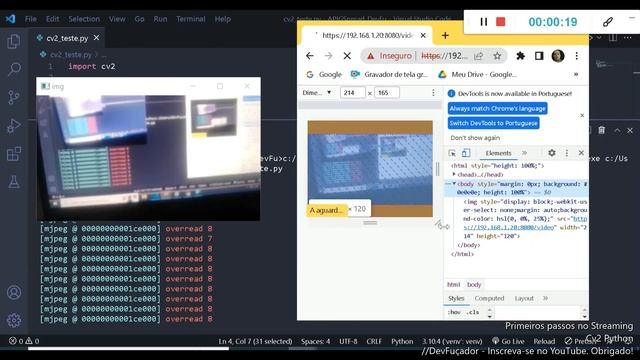
Task: Open the Selection menu
Action: coord(84,19)
